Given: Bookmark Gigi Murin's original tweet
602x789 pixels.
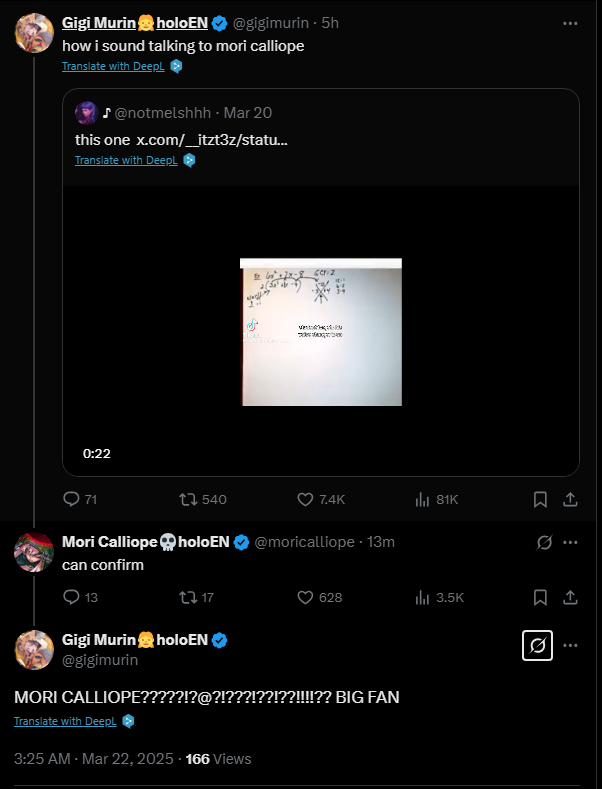Looking at the screenshot, I should point(540,499).
